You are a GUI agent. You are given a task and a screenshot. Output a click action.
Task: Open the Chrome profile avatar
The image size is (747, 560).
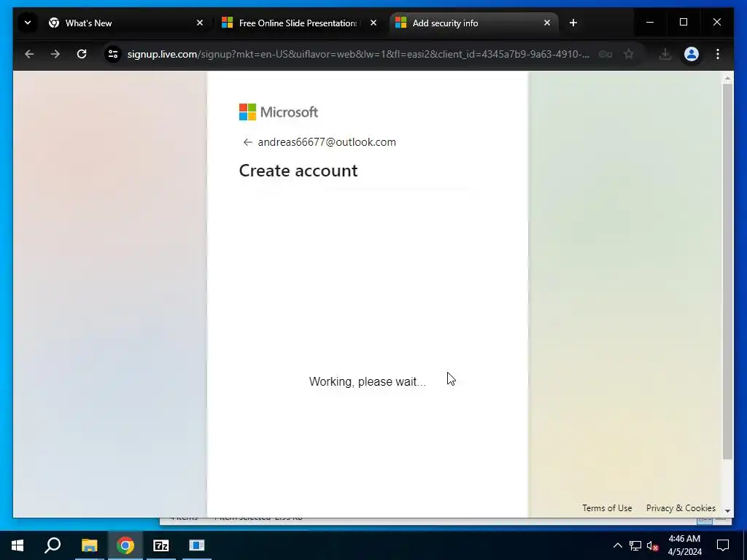[x=692, y=54]
